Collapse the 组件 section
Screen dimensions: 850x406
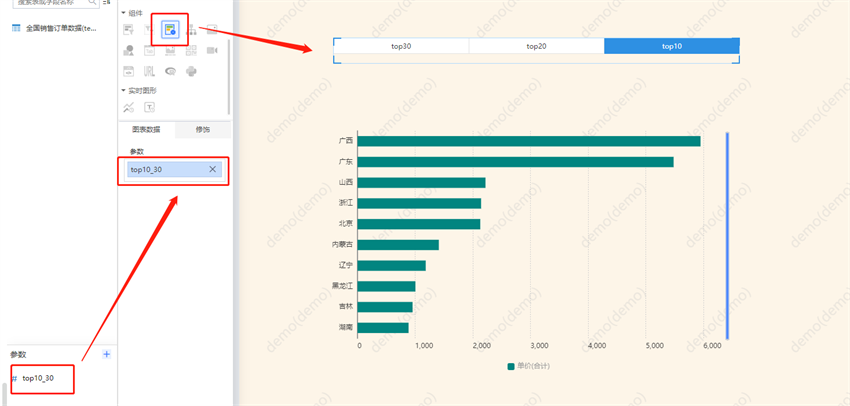point(122,12)
